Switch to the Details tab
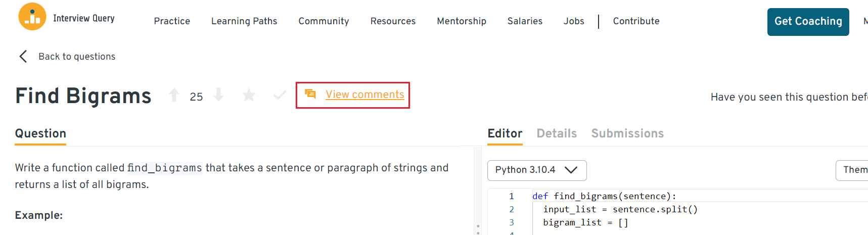 pyautogui.click(x=556, y=133)
